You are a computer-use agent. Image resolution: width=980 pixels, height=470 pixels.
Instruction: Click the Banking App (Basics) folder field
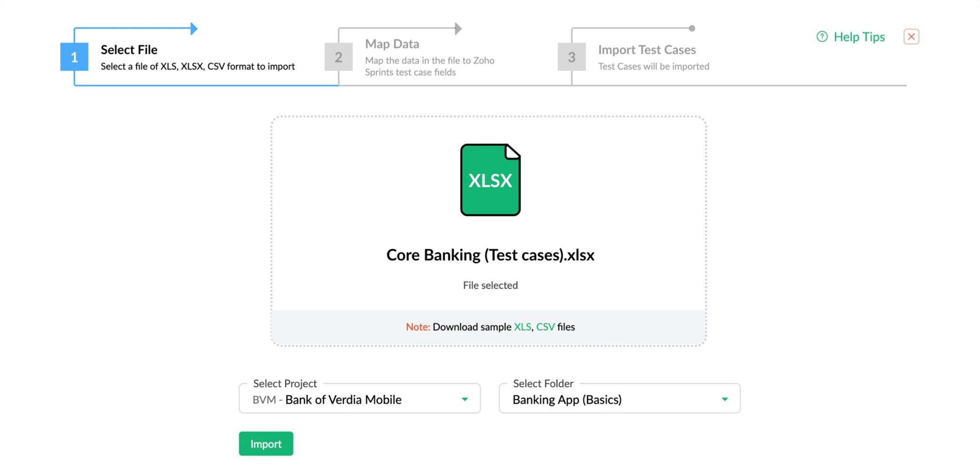(567, 399)
